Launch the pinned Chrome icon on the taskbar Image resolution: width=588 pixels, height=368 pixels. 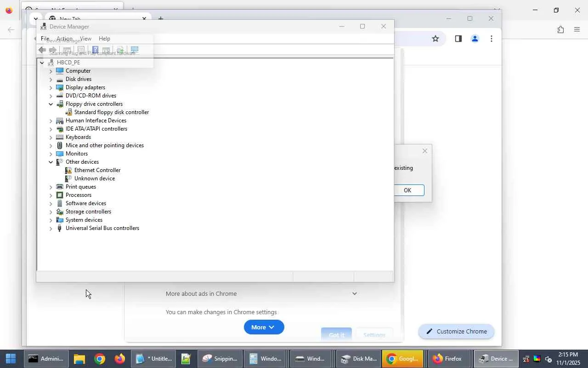(100, 359)
